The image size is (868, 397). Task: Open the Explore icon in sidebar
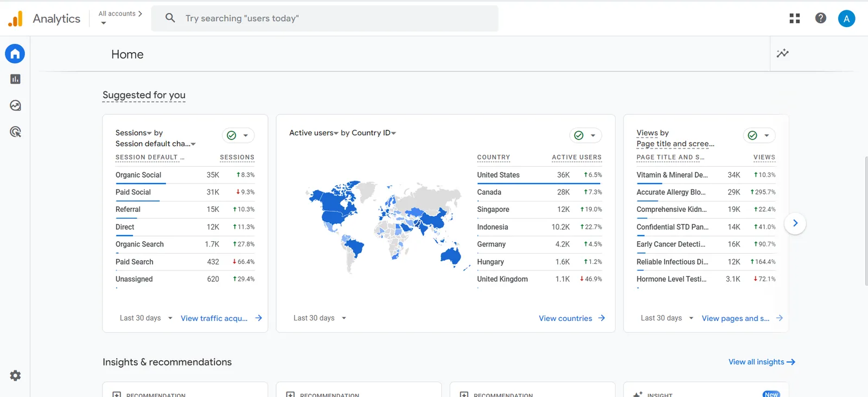(x=15, y=105)
